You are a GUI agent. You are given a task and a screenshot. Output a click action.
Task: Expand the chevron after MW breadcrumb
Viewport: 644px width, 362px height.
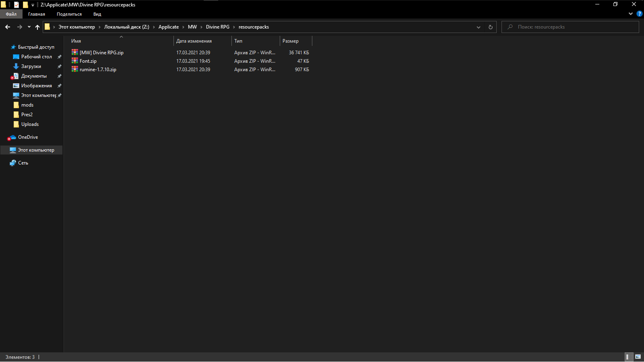point(201,27)
